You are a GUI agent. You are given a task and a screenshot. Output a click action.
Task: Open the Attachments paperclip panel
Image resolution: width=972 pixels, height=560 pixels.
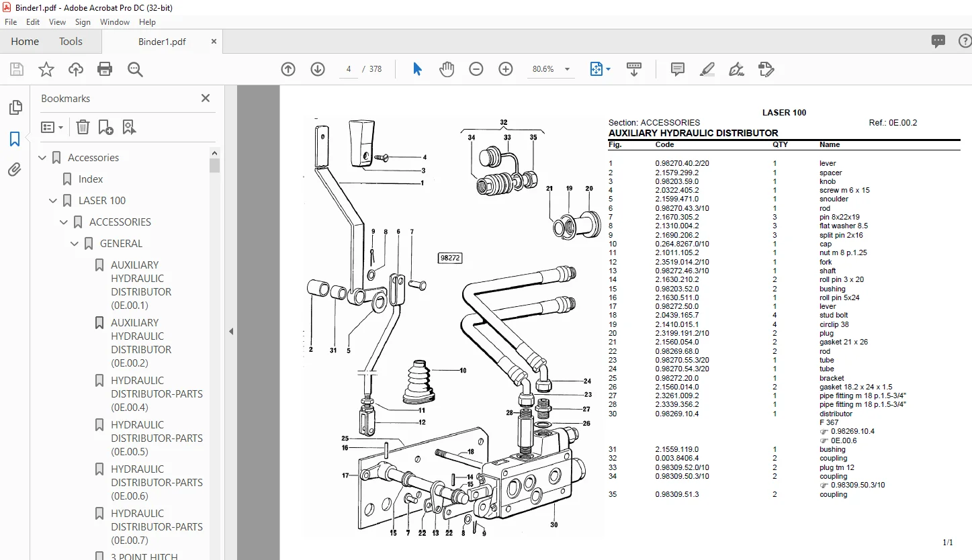[15, 170]
